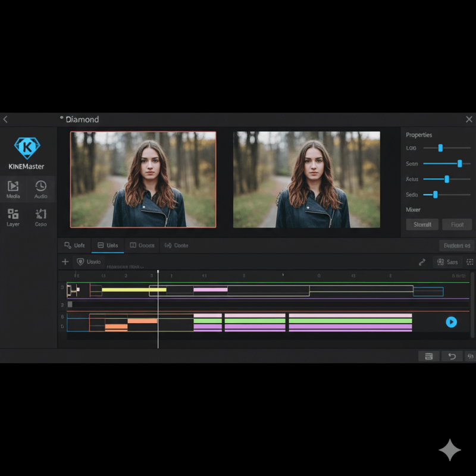Screen dimensions: 476x476
Task: Go back using the left chevron arrow
Action: [x=5, y=120]
